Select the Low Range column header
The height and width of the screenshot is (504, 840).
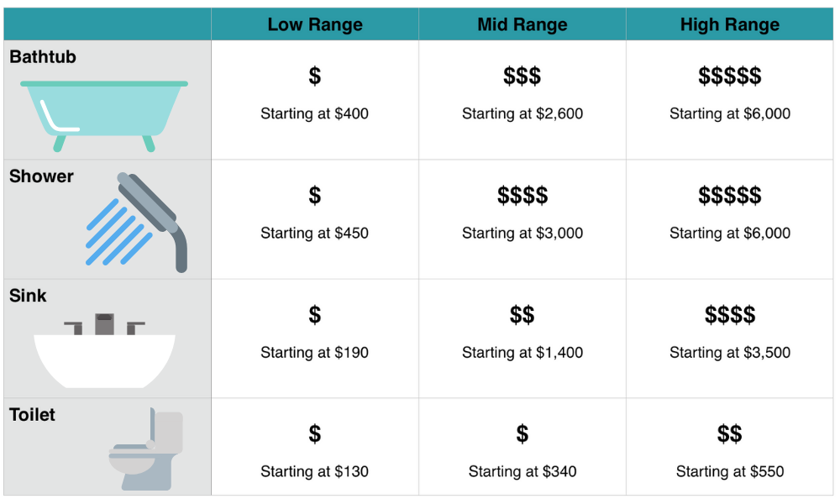(x=315, y=24)
